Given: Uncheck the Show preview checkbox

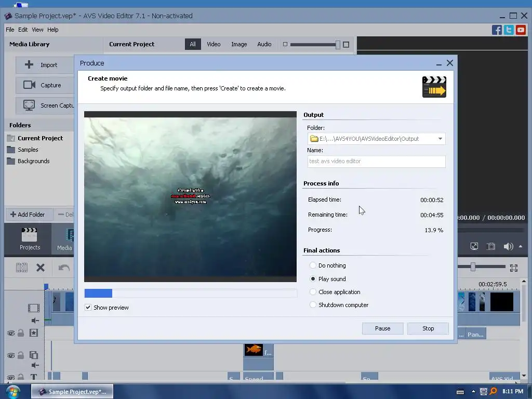Looking at the screenshot, I should point(88,308).
